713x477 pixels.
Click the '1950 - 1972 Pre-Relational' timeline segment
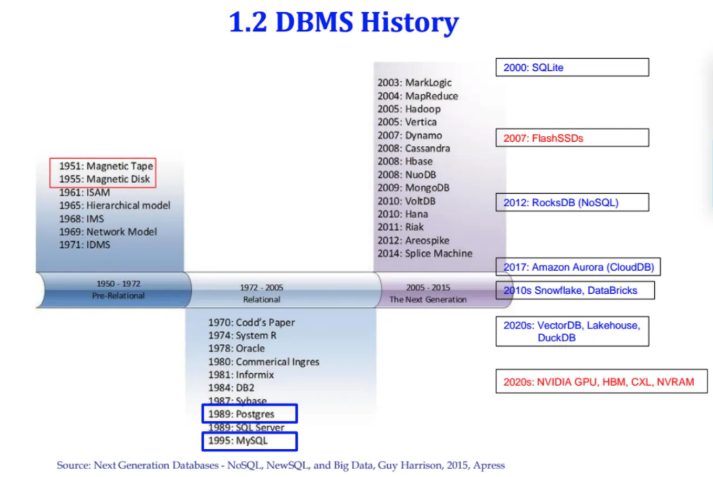(114, 290)
